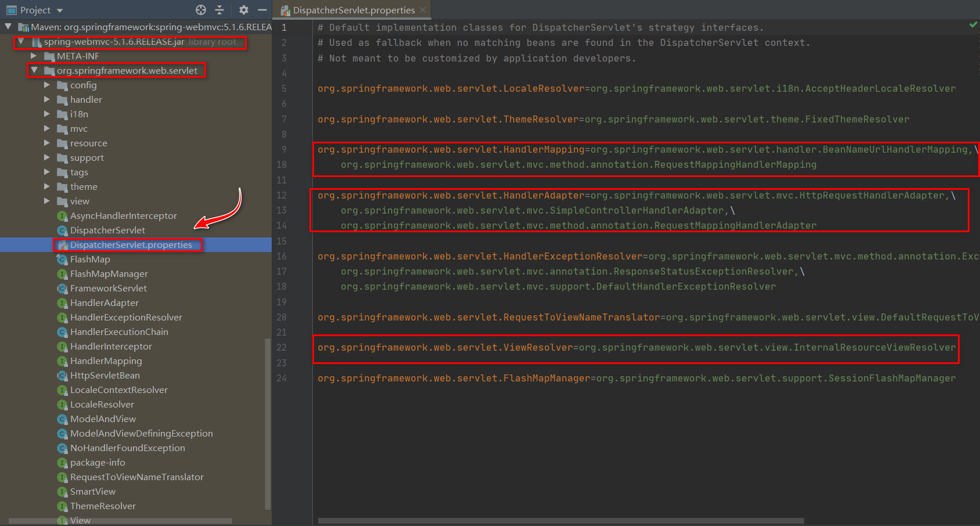The image size is (980, 526).
Task: Expand the mvc package arrow
Action: (47, 128)
